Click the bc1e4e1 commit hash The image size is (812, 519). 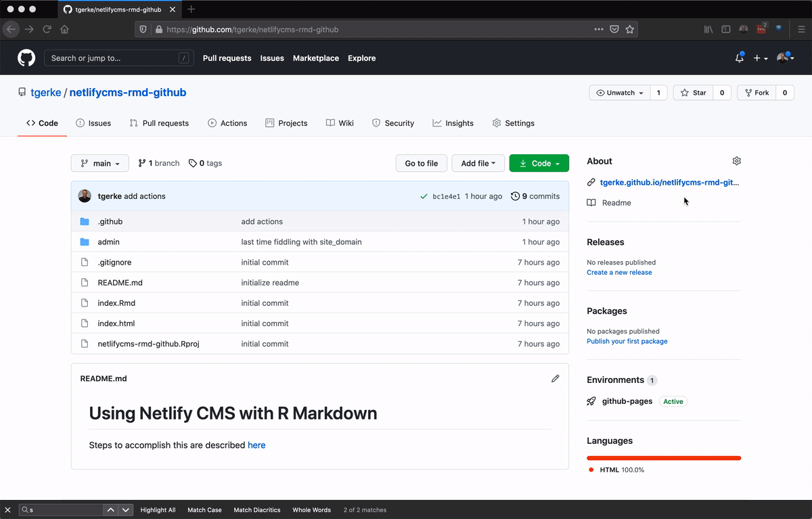pyautogui.click(x=447, y=196)
